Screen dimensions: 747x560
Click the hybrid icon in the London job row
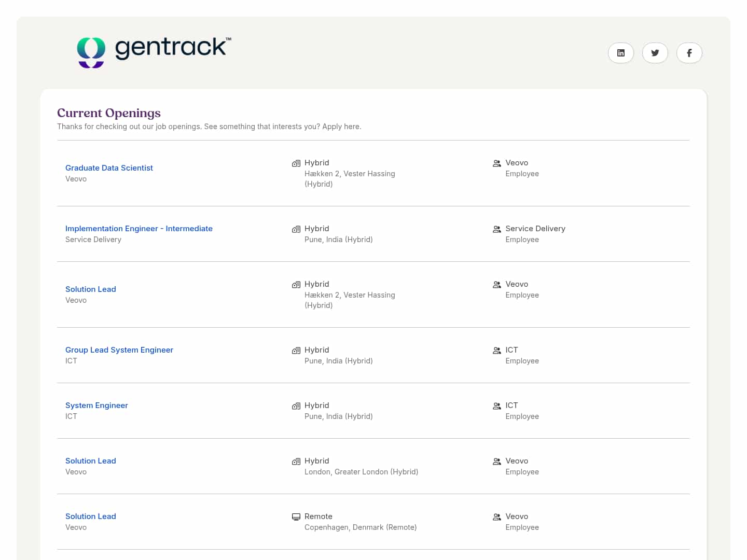click(296, 461)
